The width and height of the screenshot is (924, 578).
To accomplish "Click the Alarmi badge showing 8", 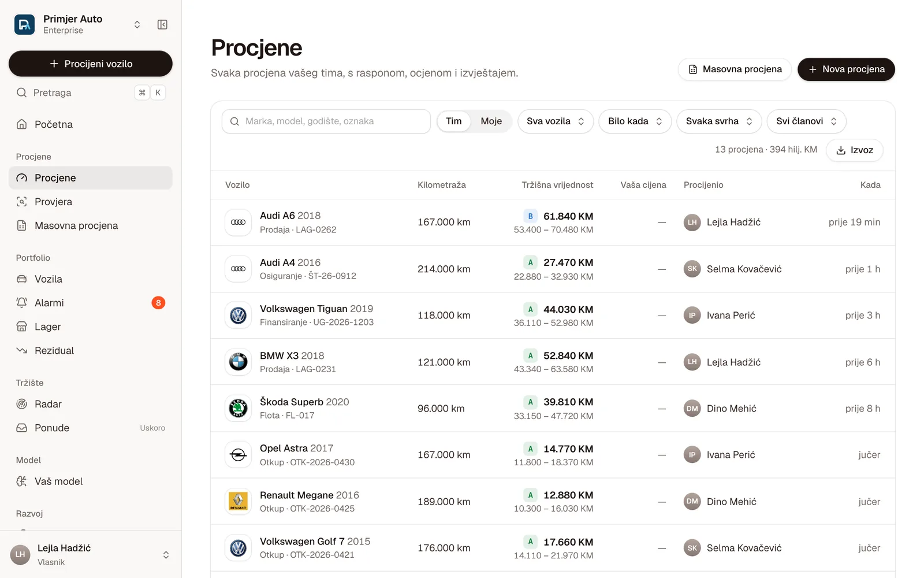I will (158, 303).
